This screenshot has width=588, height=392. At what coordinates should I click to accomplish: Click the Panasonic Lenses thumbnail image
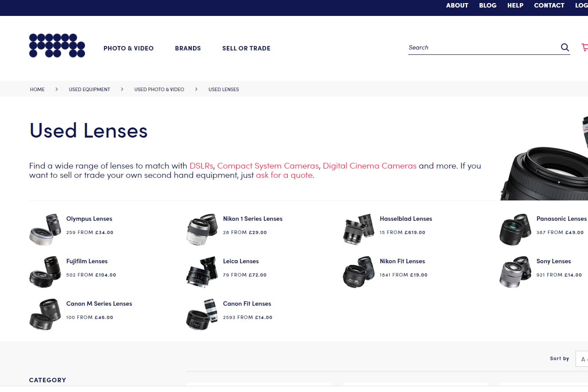point(515,229)
